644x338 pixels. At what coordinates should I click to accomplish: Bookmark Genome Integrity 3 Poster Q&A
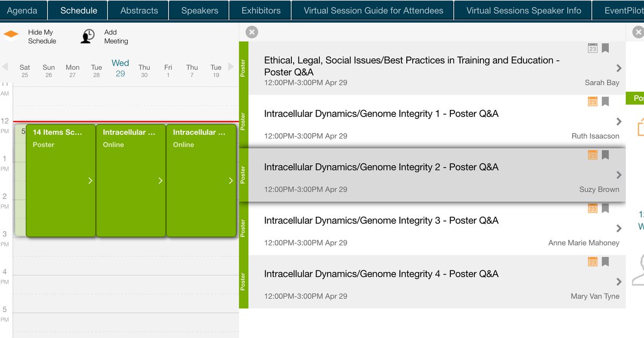pos(605,208)
